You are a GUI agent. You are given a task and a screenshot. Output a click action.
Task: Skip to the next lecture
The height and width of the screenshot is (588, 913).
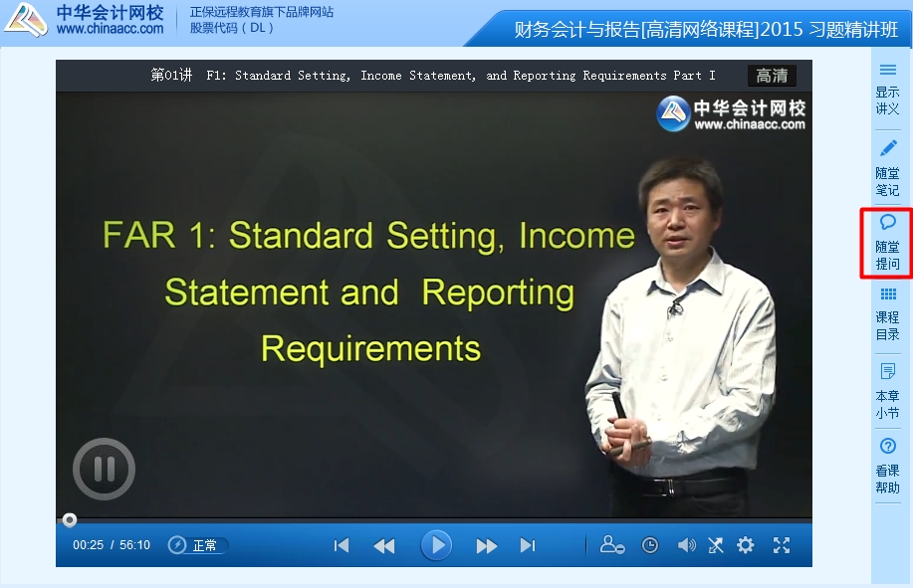click(x=528, y=545)
